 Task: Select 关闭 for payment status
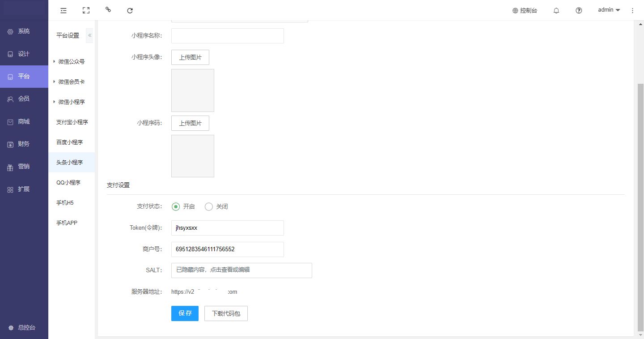[x=209, y=206]
